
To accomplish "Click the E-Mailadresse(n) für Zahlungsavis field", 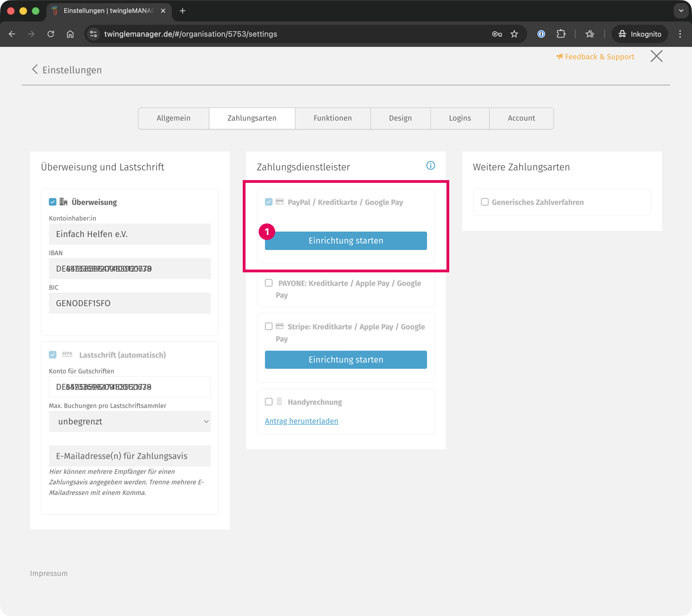I will coord(130,456).
